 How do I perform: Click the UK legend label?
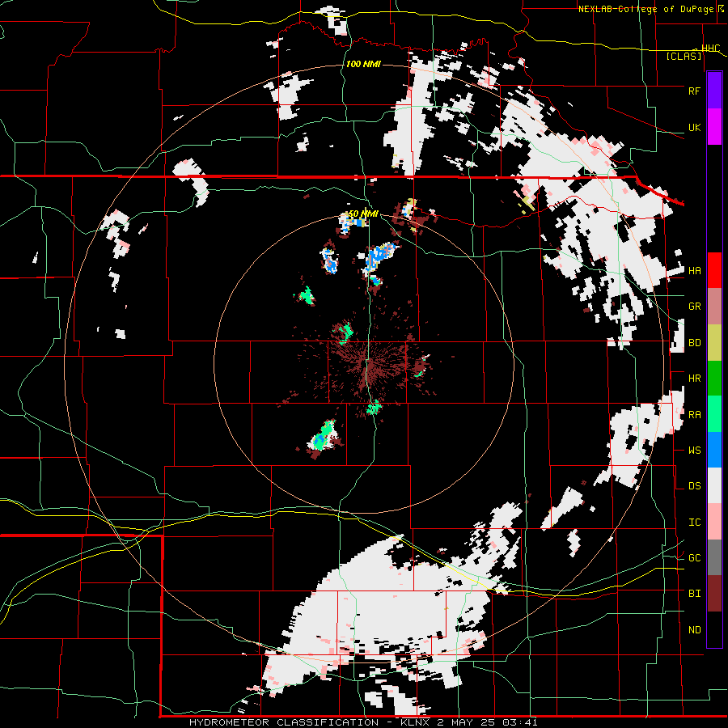(694, 127)
